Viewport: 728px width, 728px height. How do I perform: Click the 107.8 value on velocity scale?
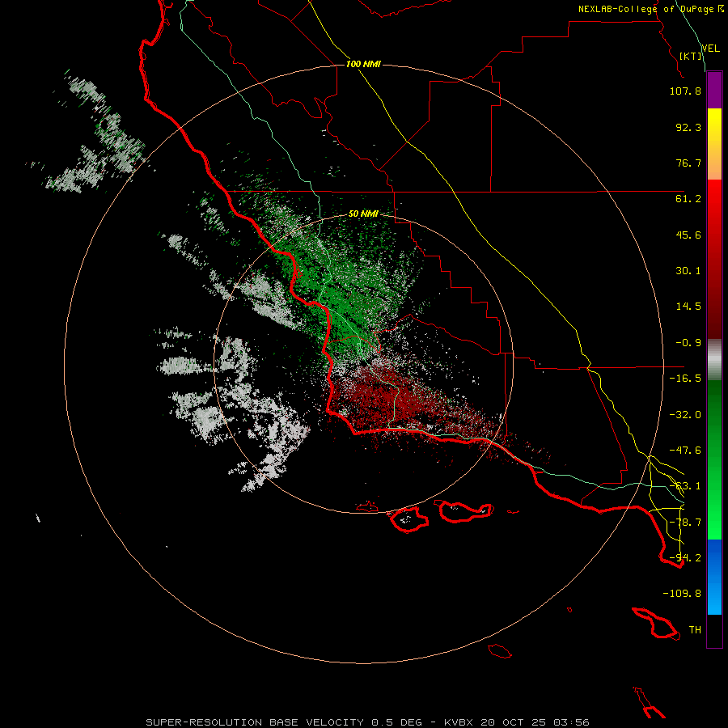click(x=685, y=91)
